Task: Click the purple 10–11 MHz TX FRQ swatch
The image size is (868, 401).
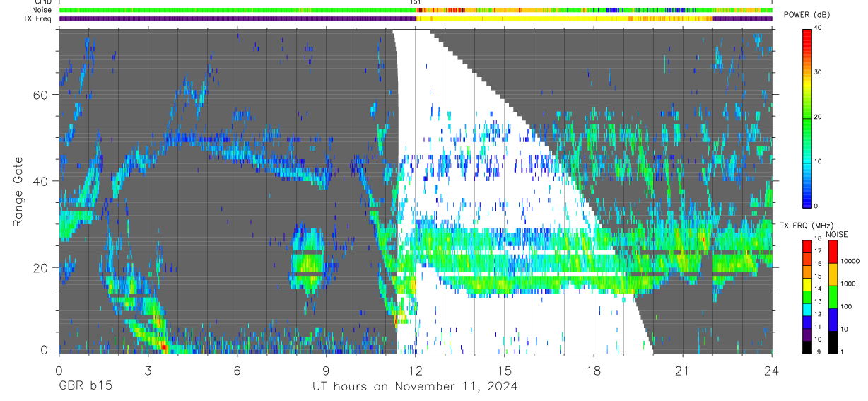Action: (x=807, y=334)
